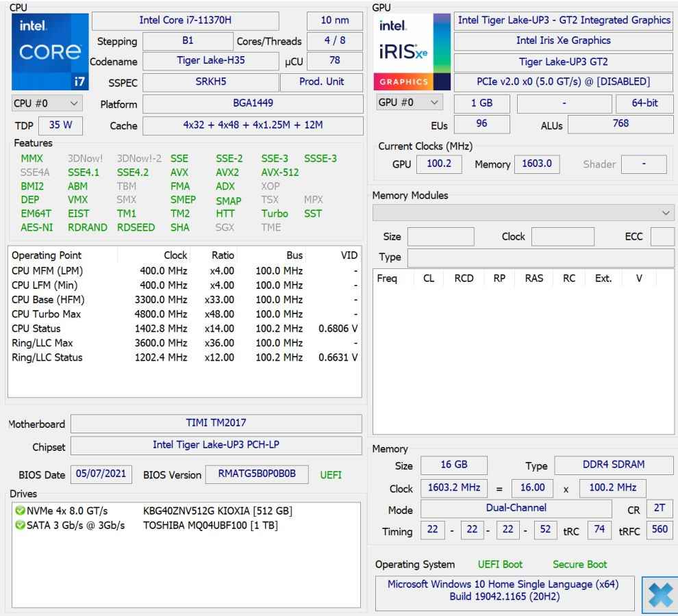Click the PCIe v2.0 x0 DISABLED field
Image resolution: width=678 pixels, height=616 pixels.
click(x=564, y=82)
